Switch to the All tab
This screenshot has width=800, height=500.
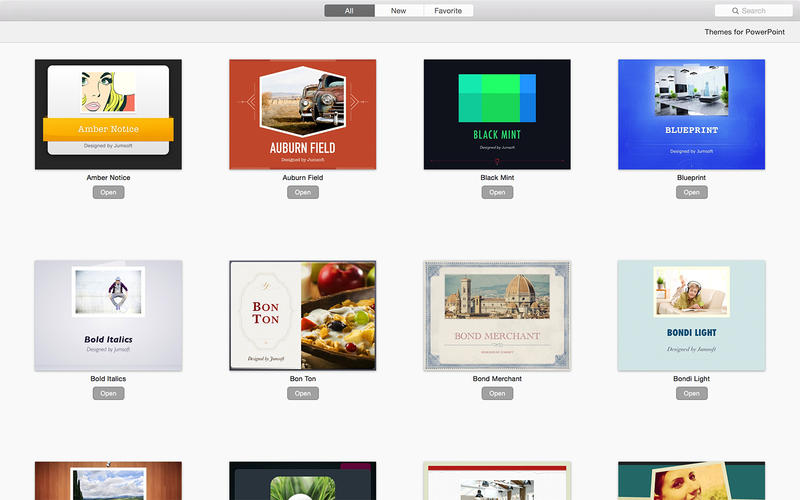349,11
